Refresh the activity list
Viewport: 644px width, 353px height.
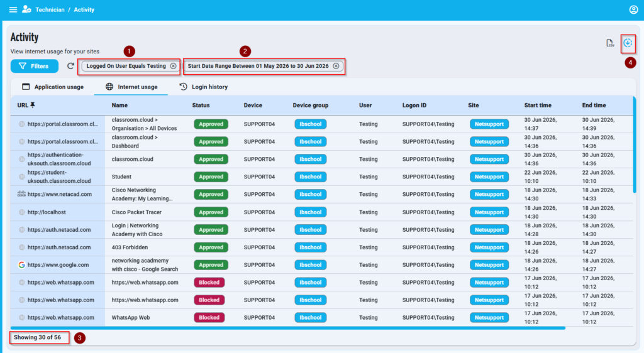click(70, 66)
